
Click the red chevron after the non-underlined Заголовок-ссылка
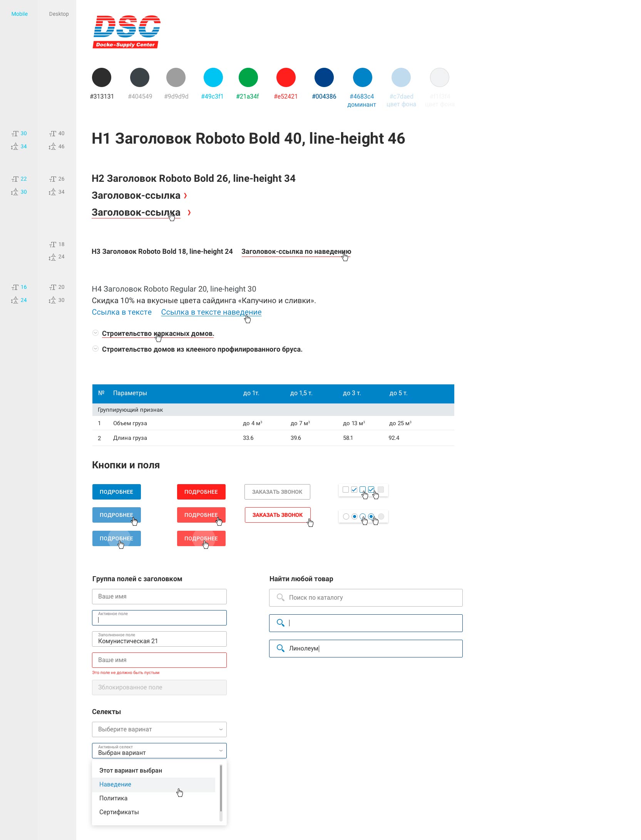click(x=186, y=196)
